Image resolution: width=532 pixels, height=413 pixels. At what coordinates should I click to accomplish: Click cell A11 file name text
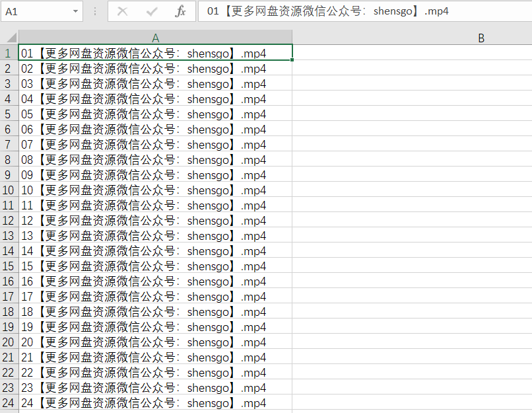[143, 206]
